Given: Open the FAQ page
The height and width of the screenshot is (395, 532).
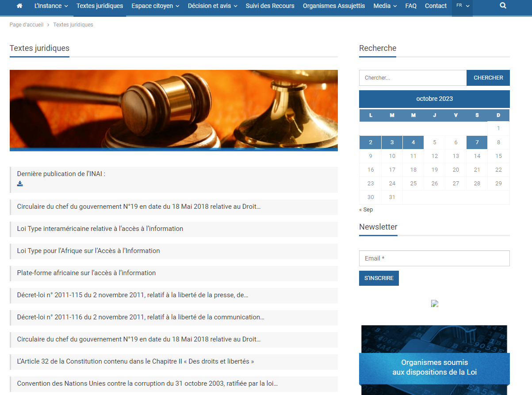Looking at the screenshot, I should pos(411,6).
